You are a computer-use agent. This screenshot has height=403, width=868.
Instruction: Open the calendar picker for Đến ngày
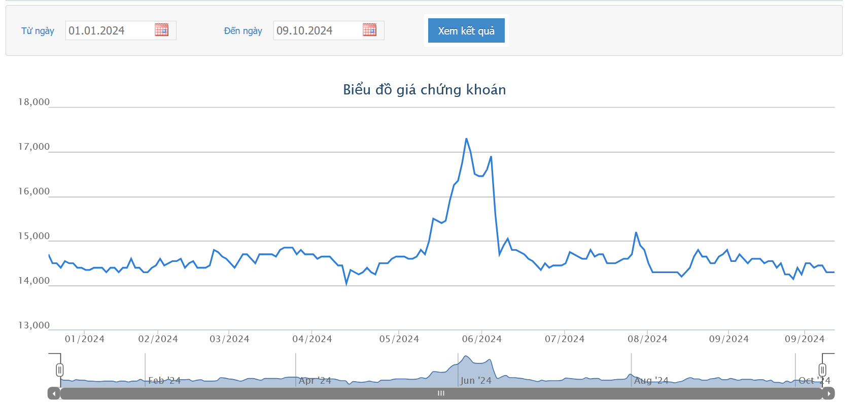click(x=369, y=30)
